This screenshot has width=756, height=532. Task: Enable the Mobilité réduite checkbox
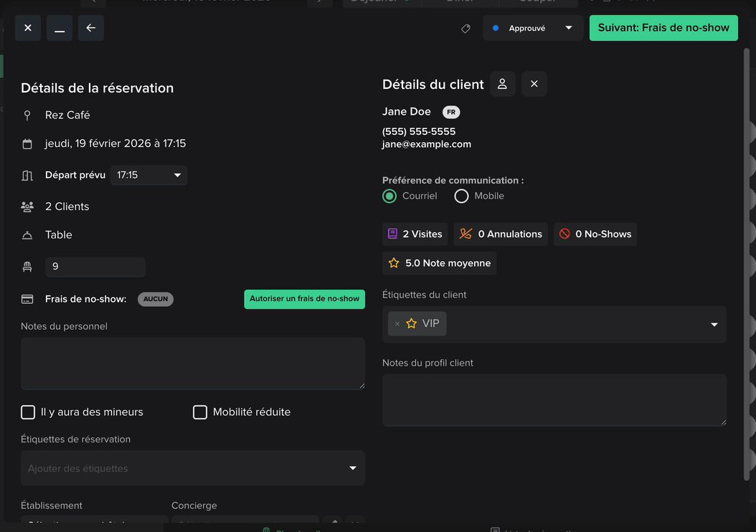[x=200, y=412]
